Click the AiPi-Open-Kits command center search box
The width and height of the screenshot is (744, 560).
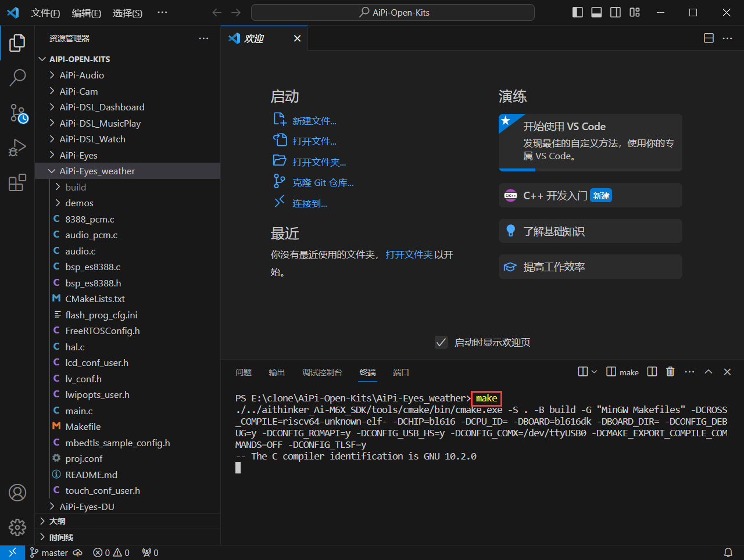point(393,12)
